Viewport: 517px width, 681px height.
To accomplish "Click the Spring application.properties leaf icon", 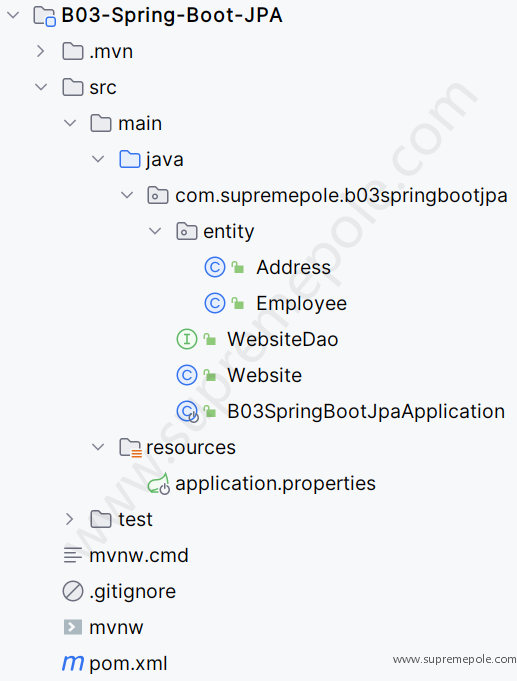I will point(159,484).
